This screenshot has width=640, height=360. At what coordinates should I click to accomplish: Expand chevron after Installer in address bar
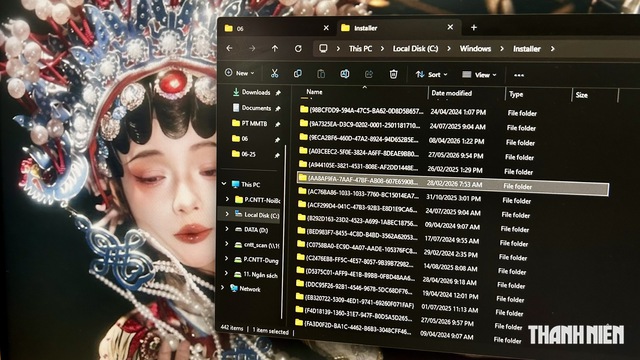coord(552,49)
